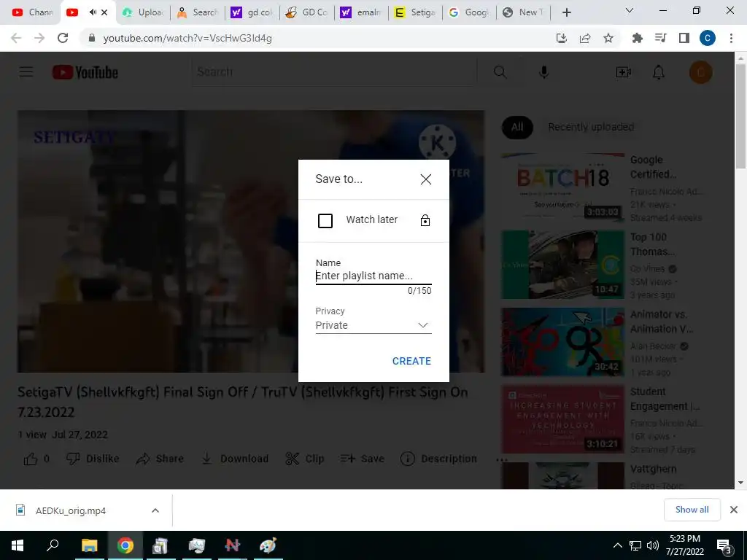
Task: Open the Top 100 Thomas video thumbnail
Action: coord(562,265)
